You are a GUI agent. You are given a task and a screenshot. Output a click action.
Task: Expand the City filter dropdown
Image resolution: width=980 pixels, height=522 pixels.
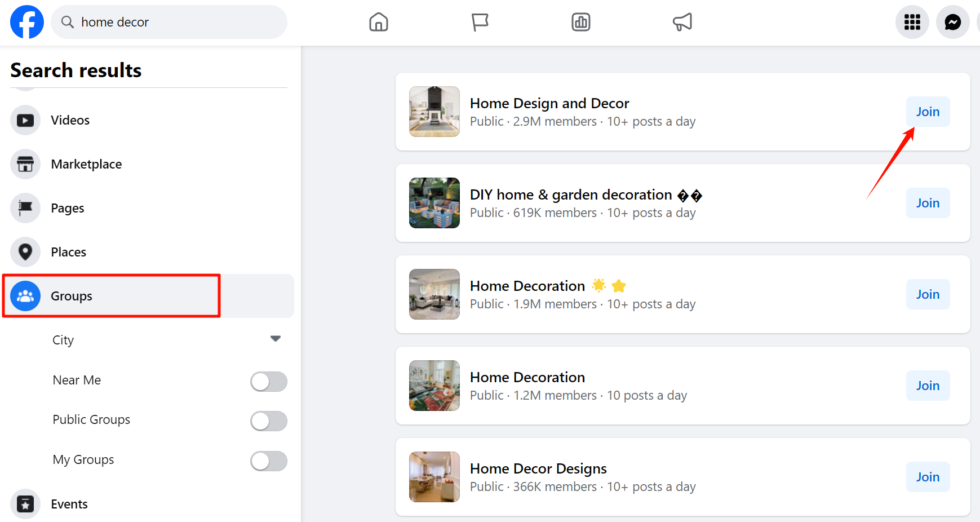click(x=275, y=339)
